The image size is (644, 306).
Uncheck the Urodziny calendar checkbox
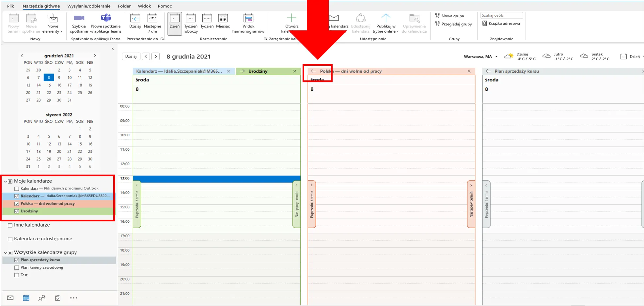(x=17, y=211)
